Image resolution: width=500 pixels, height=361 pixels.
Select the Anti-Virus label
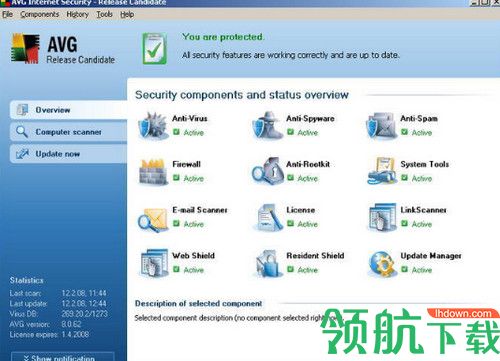point(190,118)
